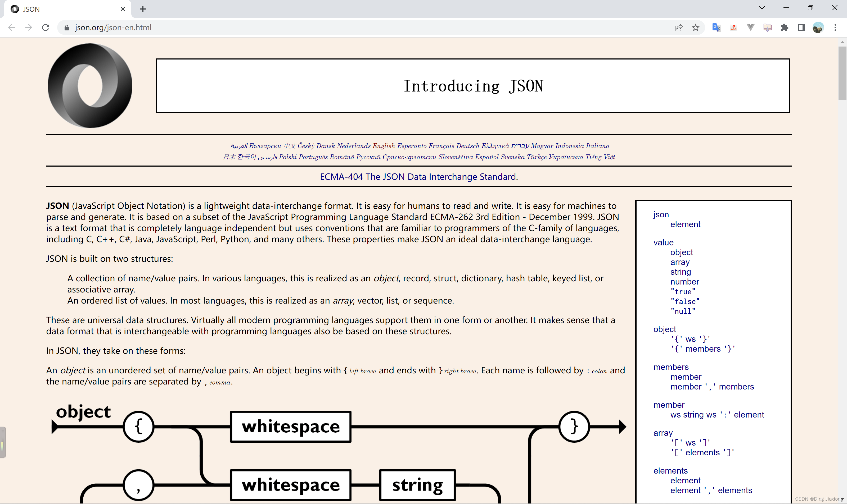
Task: Click the 'members' grammar rule heading
Action: [671, 367]
